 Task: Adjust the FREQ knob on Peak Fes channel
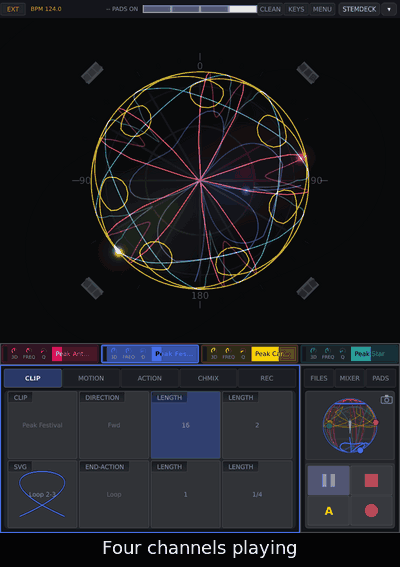pyautogui.click(x=129, y=353)
